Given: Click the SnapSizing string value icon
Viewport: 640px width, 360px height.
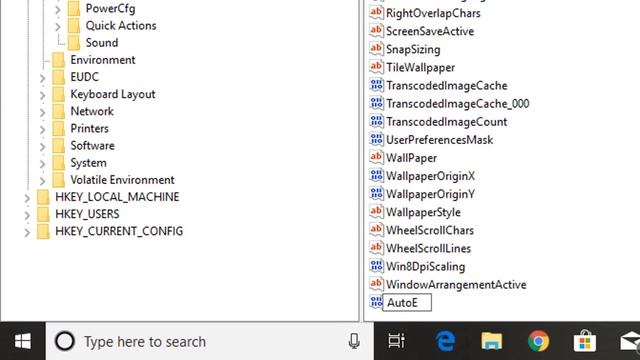Looking at the screenshot, I should [376, 49].
